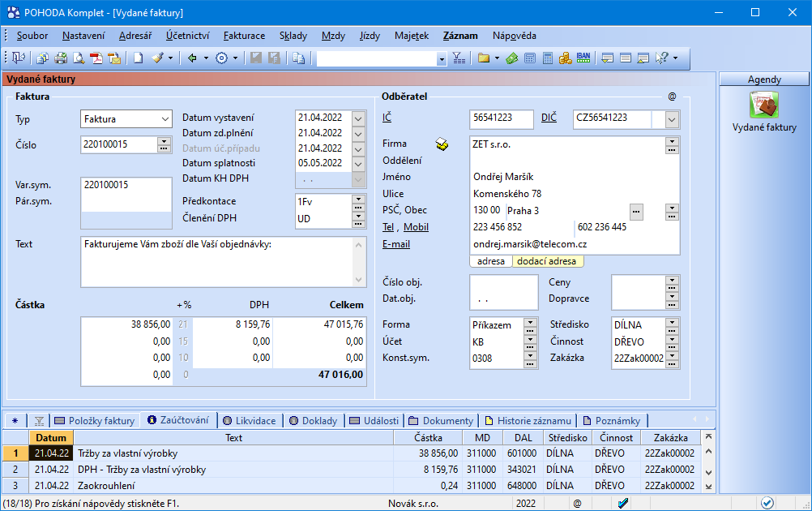Click the Číslo obj. input field
The height and width of the screenshot is (511, 812).
click(504, 284)
